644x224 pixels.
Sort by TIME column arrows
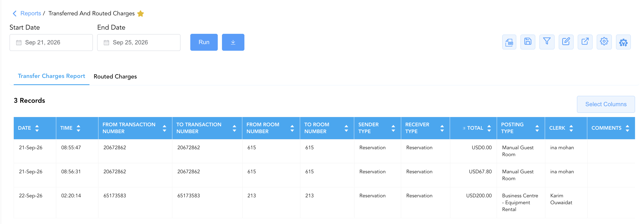click(78, 128)
